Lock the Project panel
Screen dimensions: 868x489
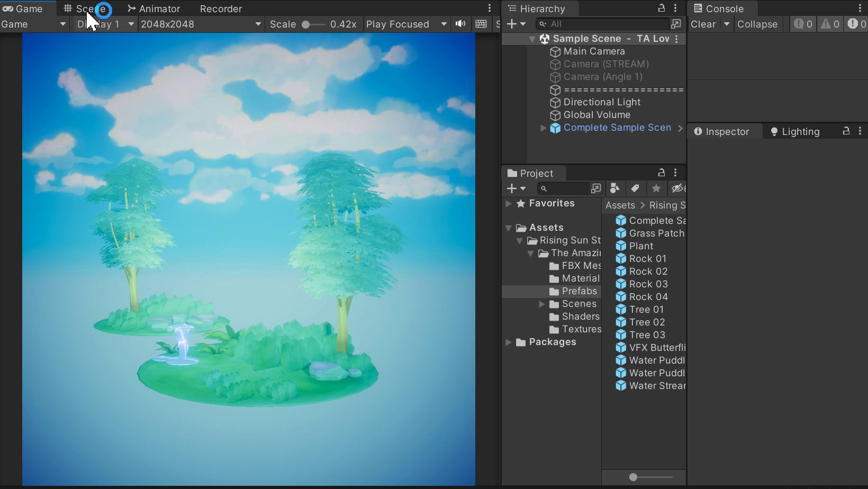tap(662, 173)
